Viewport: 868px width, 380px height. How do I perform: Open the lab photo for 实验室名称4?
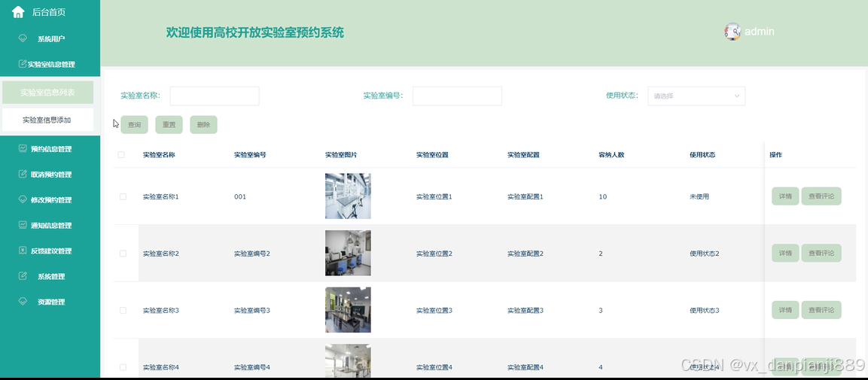click(x=348, y=360)
